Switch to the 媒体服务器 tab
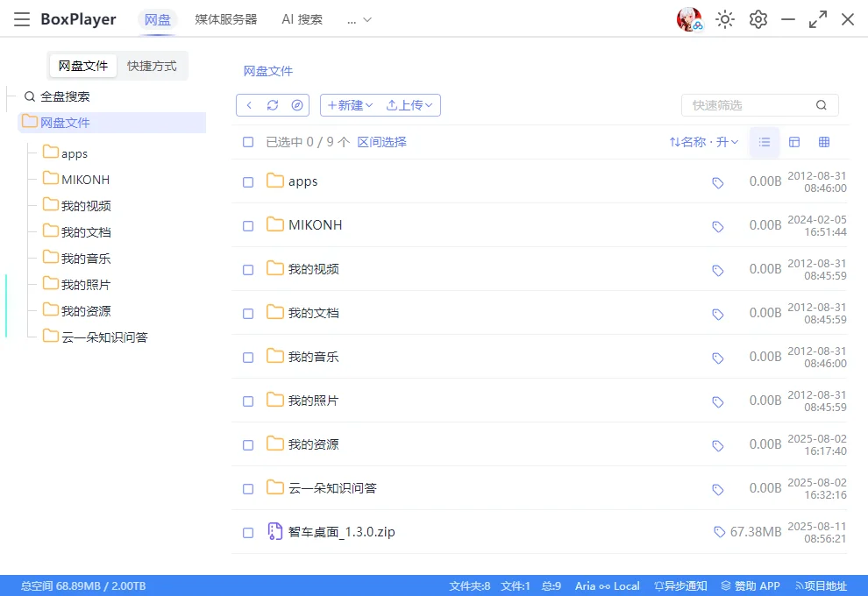The image size is (868, 596). pyautogui.click(x=226, y=19)
